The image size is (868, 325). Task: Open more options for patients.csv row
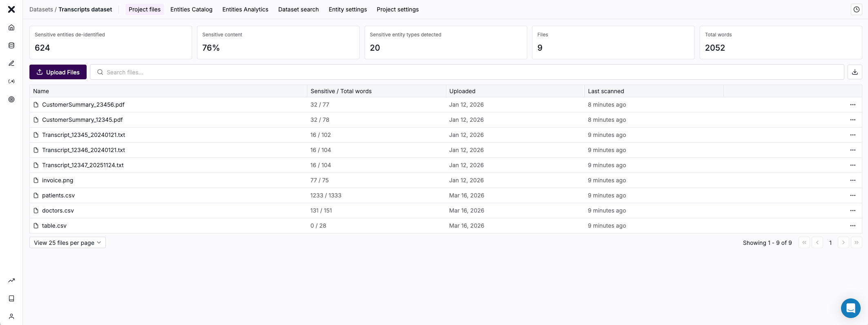click(852, 195)
